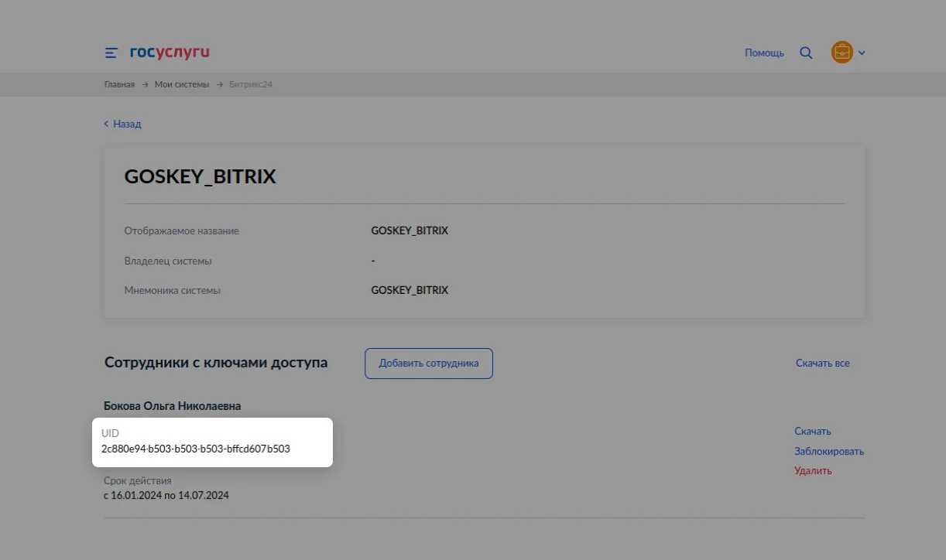The image size is (946, 560).
Task: Open the Помощь link
Action: 764,53
